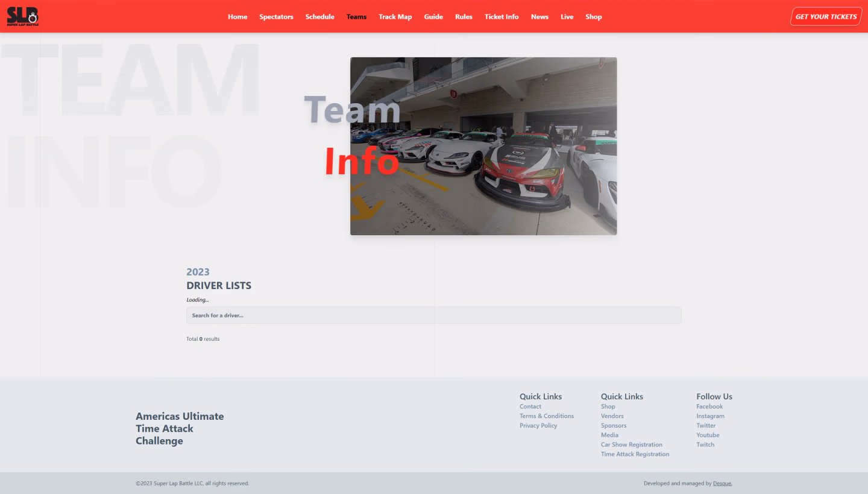The height and width of the screenshot is (494, 868).
Task: Go to the Live page
Action: (x=567, y=17)
